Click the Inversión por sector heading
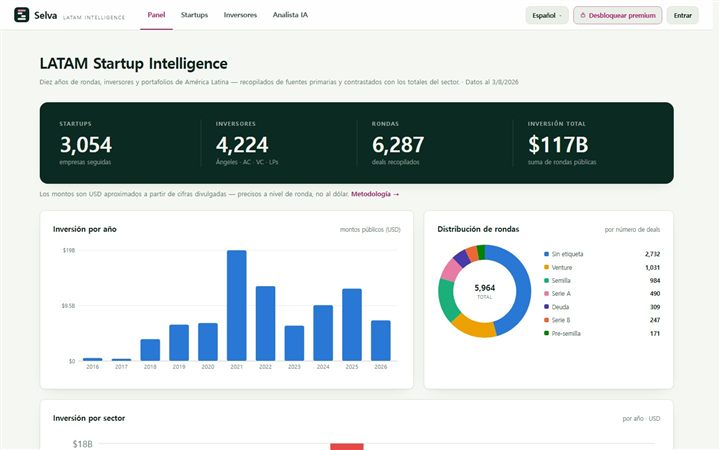720x450 pixels. 89,418
